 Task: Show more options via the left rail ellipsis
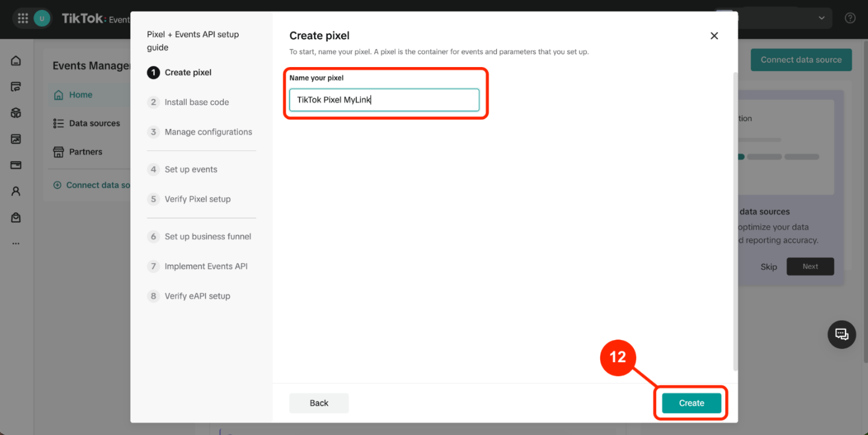16,244
